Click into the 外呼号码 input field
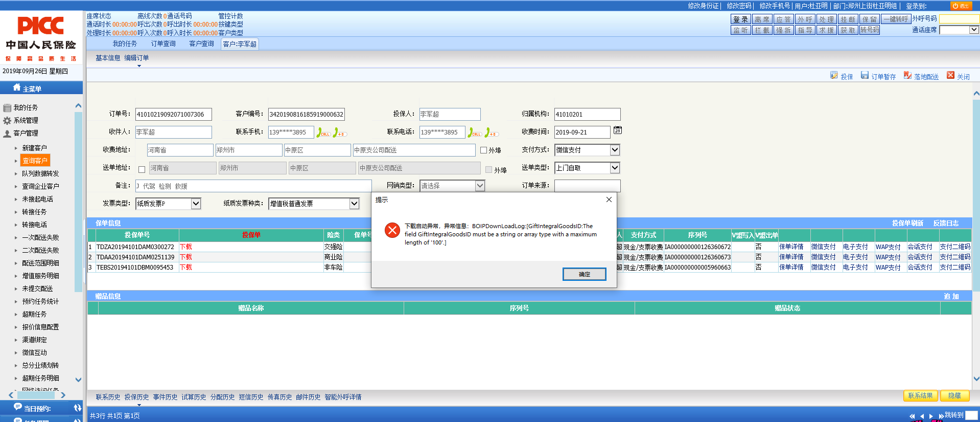Screen dimensions: 980x422 point(959,19)
